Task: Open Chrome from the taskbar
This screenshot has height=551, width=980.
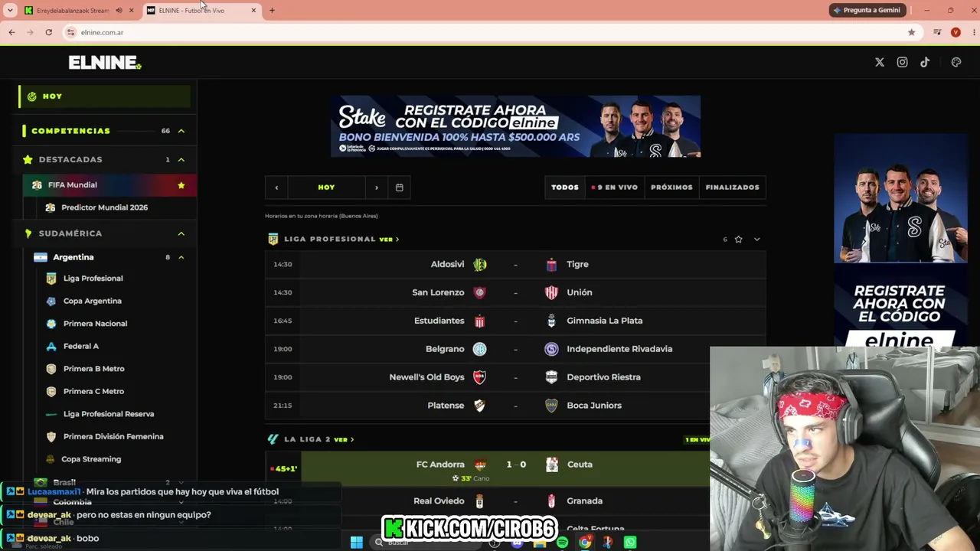Action: tap(585, 543)
